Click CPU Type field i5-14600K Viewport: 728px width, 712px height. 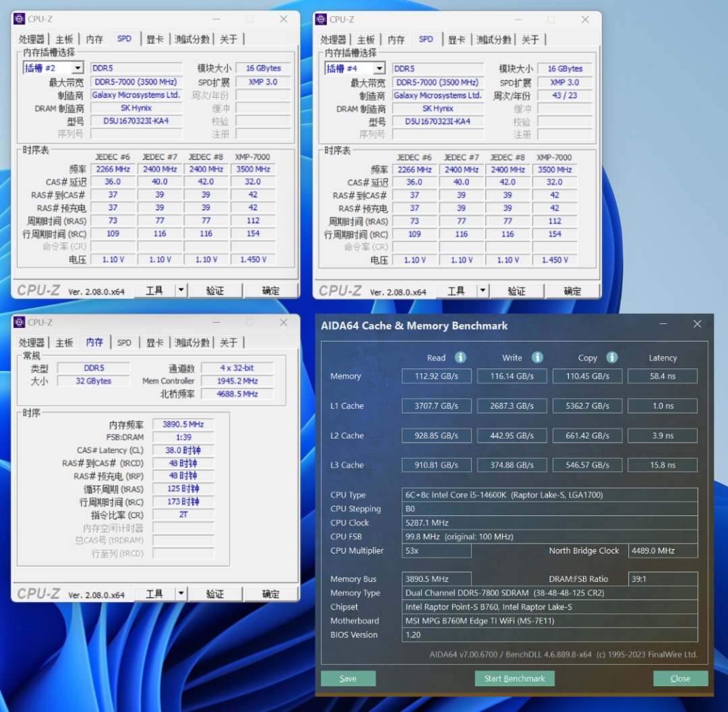click(x=550, y=494)
